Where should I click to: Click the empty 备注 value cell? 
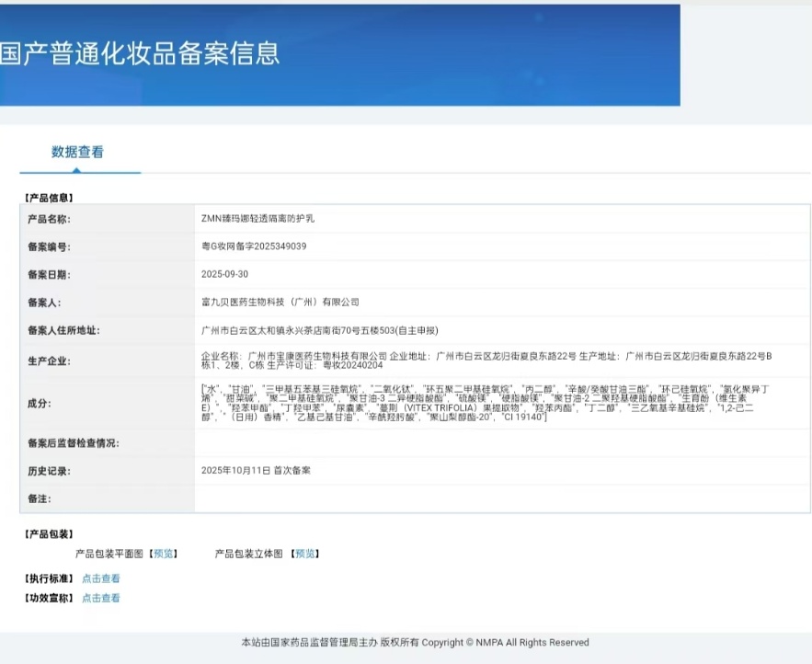[x=501, y=498]
